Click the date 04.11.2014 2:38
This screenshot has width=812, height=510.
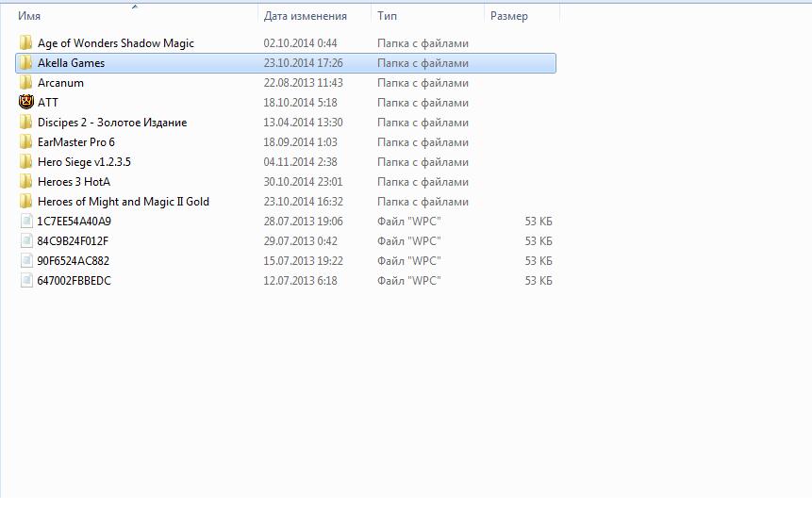[300, 162]
